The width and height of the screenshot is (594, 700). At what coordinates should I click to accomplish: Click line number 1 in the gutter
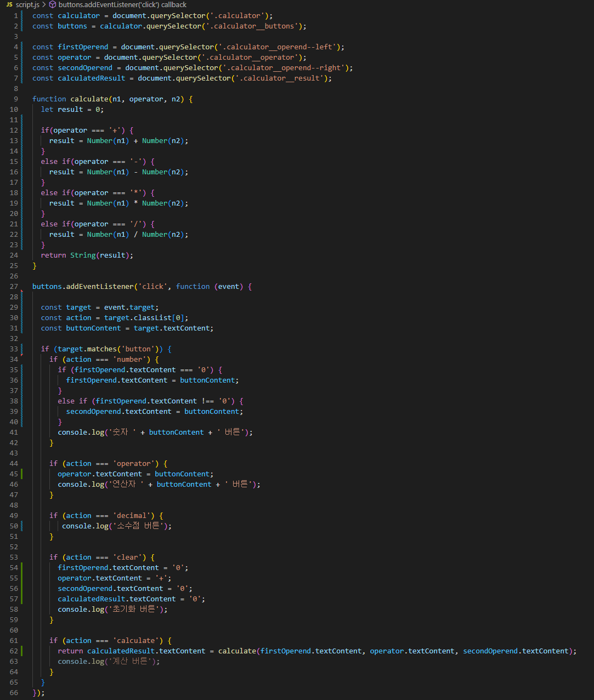[15, 15]
